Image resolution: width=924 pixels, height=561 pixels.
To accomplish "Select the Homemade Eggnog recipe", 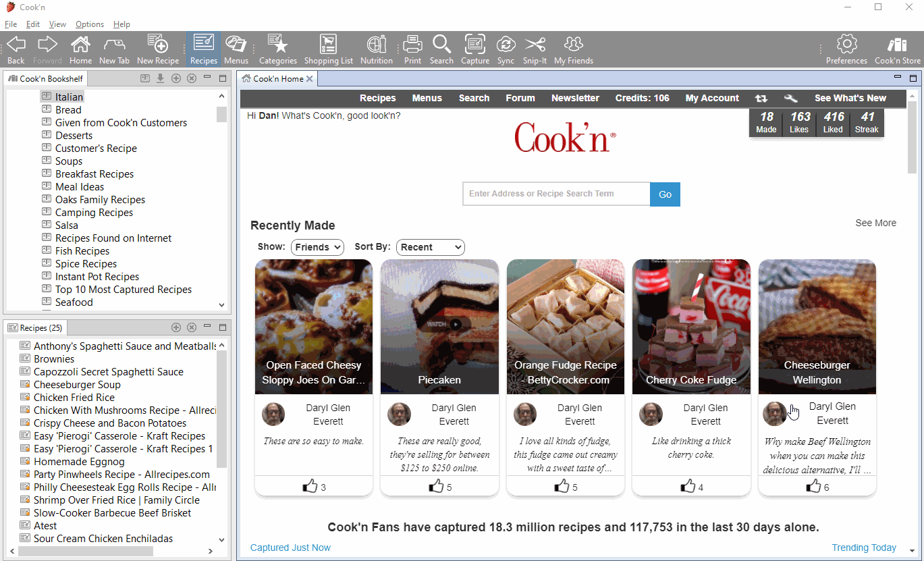I will pos(79,462).
